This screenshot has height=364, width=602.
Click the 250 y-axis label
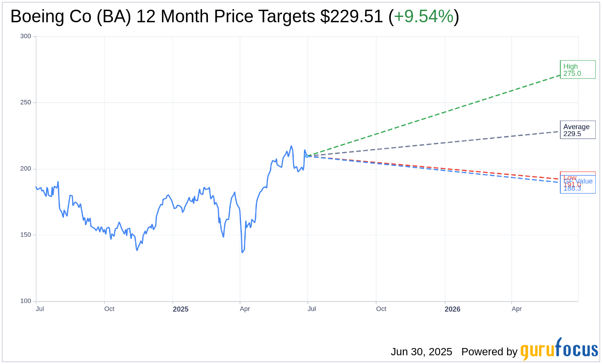pos(26,103)
